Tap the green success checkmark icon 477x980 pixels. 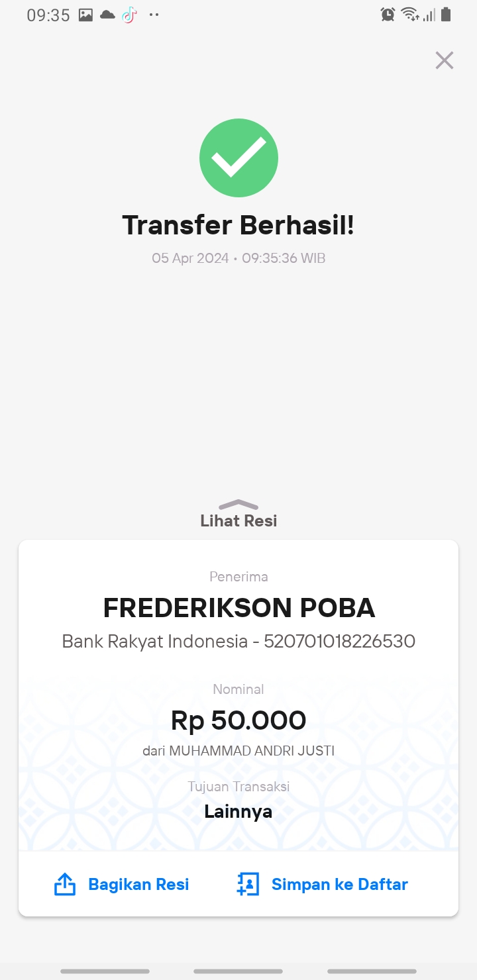tap(238, 158)
